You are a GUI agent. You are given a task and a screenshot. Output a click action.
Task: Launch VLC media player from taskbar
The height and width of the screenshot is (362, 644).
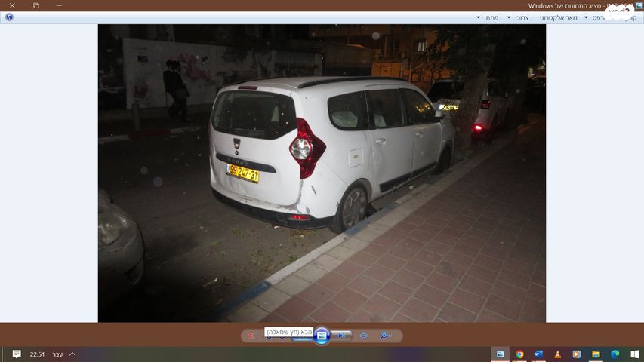558,354
